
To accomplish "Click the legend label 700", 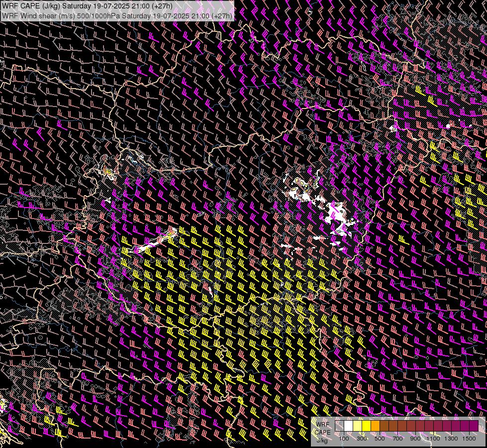I will [x=397, y=439].
